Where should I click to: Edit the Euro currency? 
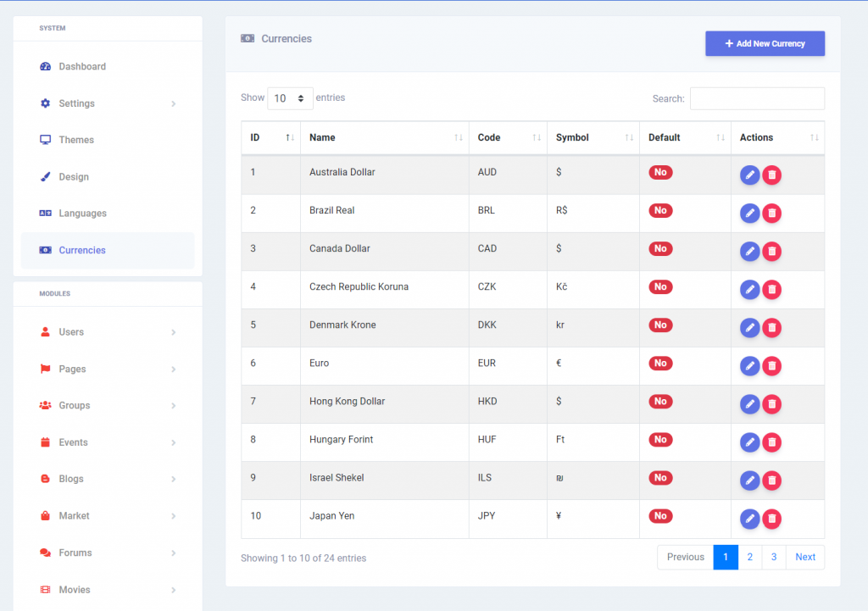(x=749, y=366)
